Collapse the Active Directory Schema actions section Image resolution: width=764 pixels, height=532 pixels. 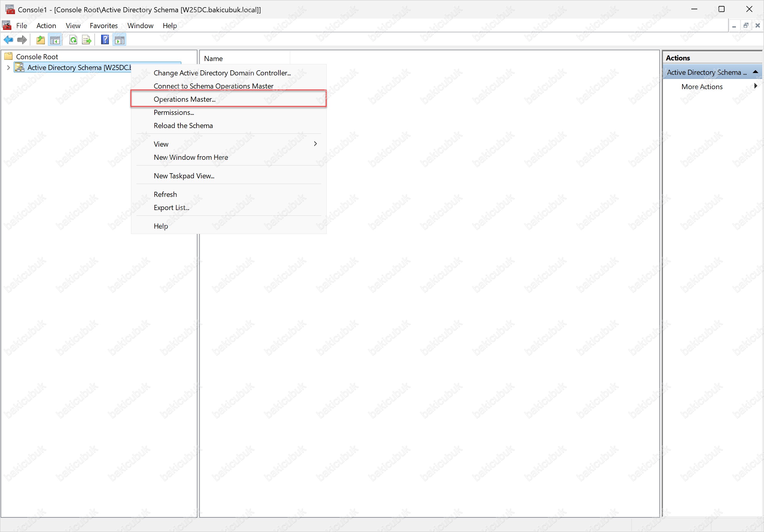[755, 72]
